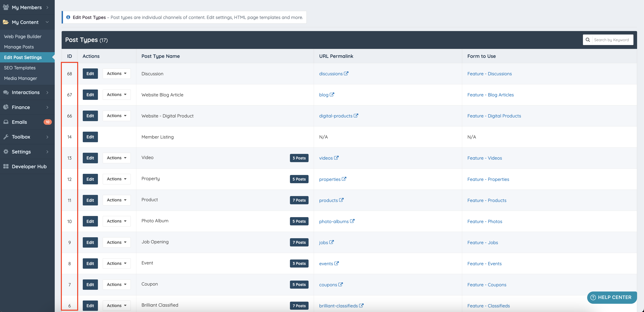Follow the Feature - Jobs link

pyautogui.click(x=483, y=242)
